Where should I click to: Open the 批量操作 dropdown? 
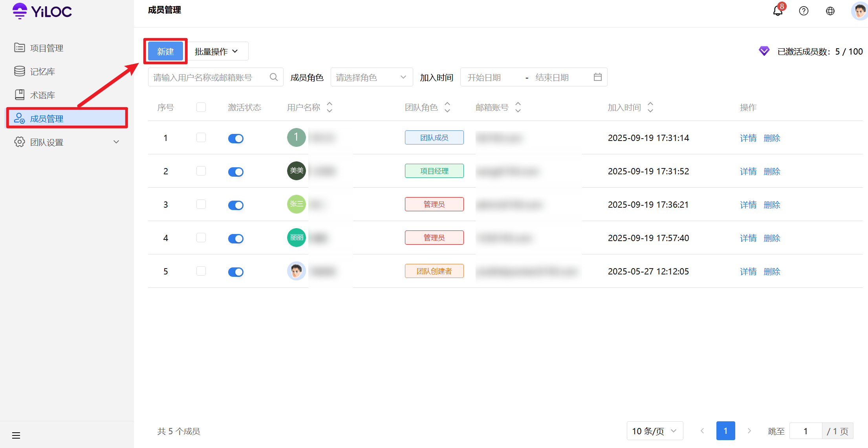click(x=217, y=51)
